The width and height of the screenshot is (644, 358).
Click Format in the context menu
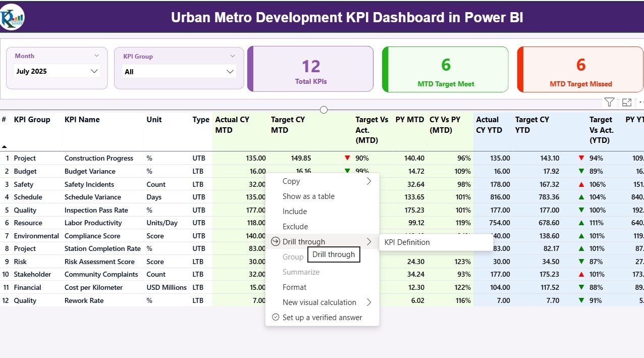(x=294, y=287)
